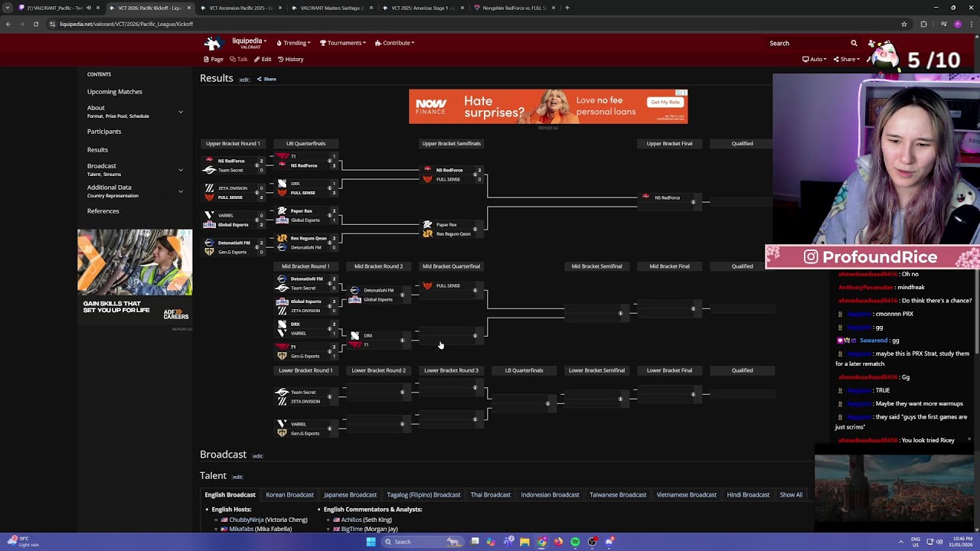Click the edit link beside Talent heading
This screenshot has height=551, width=980.
(x=237, y=477)
